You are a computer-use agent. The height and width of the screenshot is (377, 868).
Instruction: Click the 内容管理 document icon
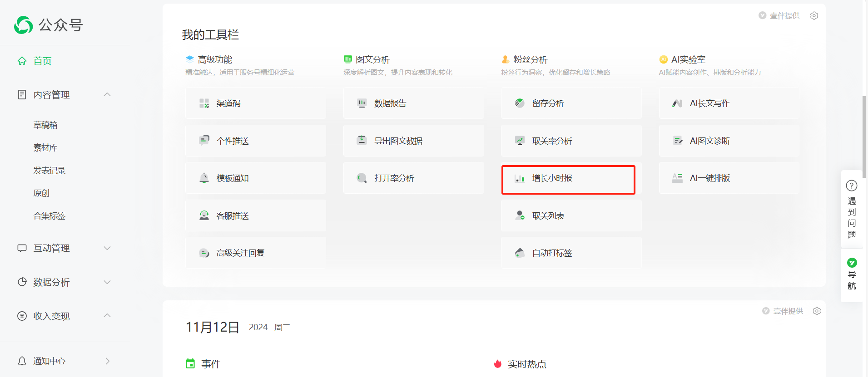pyautogui.click(x=22, y=94)
